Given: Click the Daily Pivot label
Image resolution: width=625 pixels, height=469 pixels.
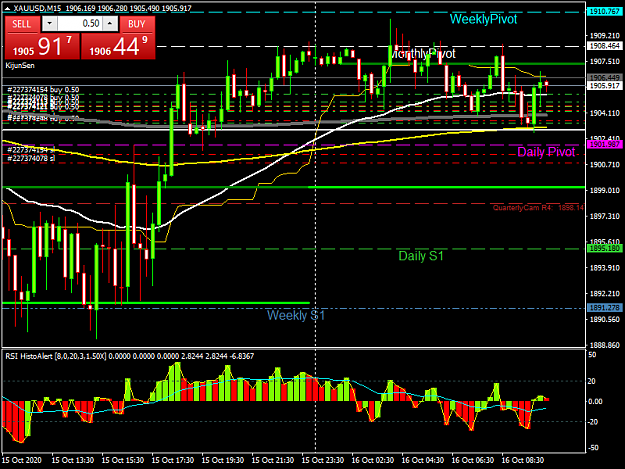Looking at the screenshot, I should [546, 151].
